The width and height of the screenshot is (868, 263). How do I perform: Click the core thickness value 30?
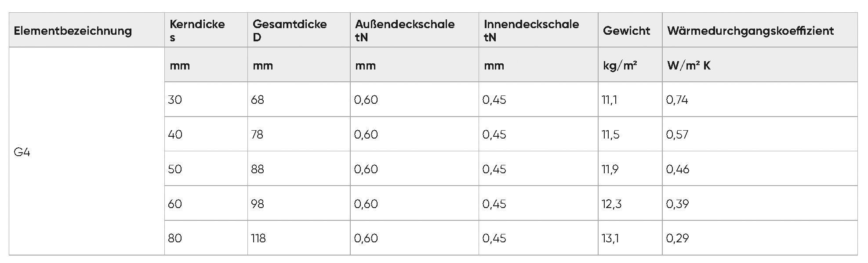(175, 100)
